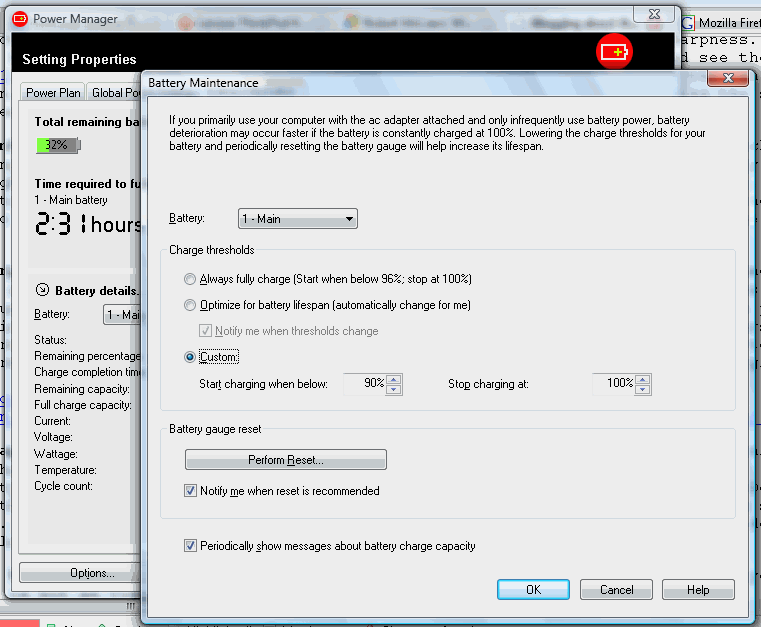Open the Battery 1 - Main dropdown
The width and height of the screenshot is (761, 627).
tap(298, 219)
